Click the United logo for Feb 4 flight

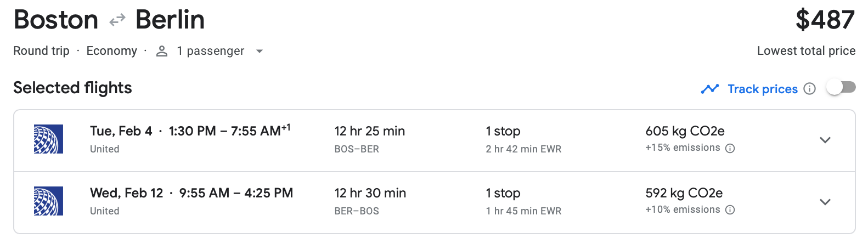[x=48, y=139]
